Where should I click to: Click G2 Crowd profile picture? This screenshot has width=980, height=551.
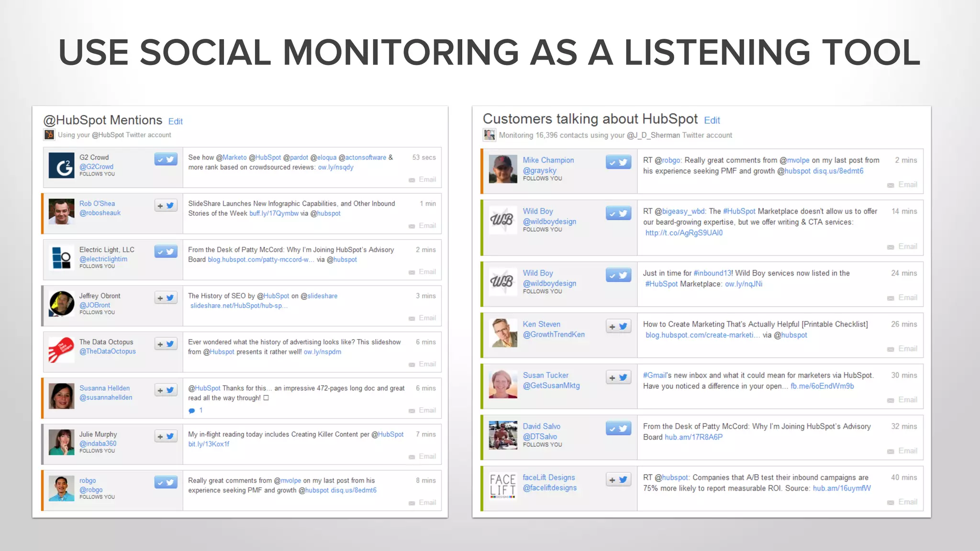tap(62, 165)
